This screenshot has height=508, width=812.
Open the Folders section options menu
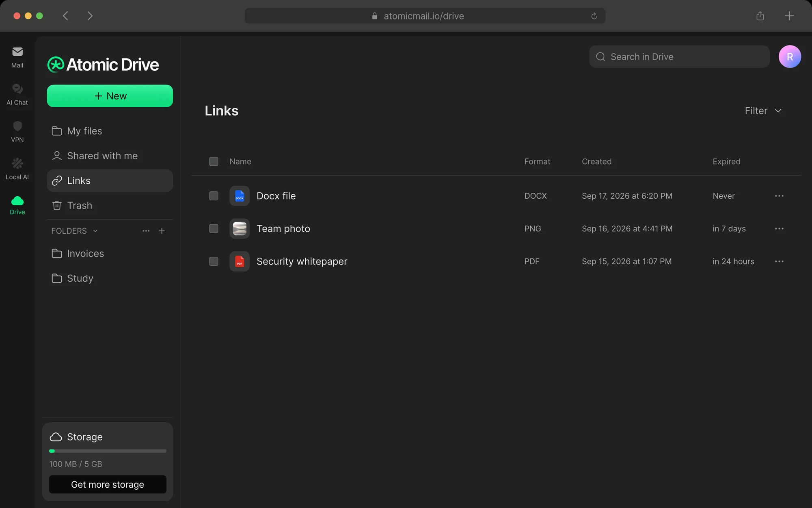click(146, 231)
